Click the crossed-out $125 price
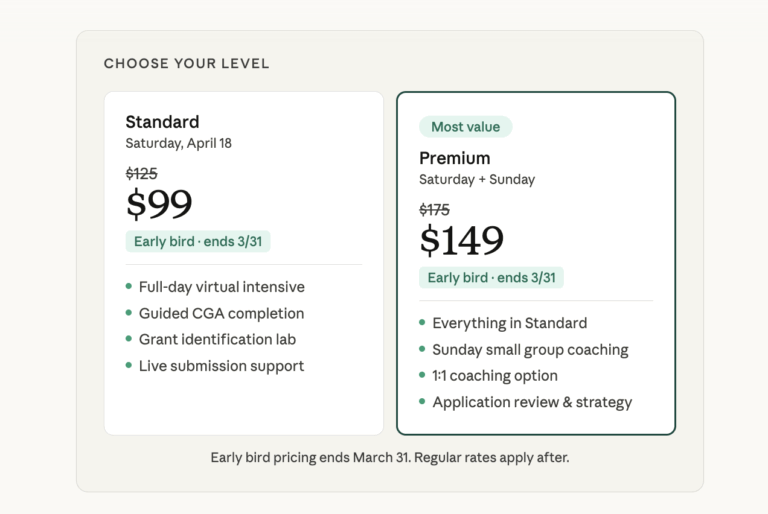 coord(141,174)
